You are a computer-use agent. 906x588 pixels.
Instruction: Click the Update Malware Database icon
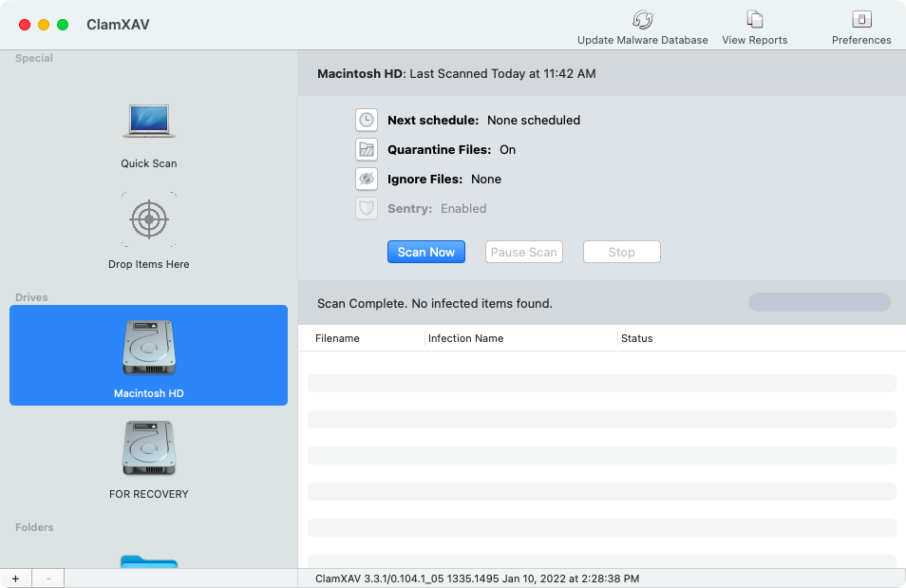coord(643,20)
